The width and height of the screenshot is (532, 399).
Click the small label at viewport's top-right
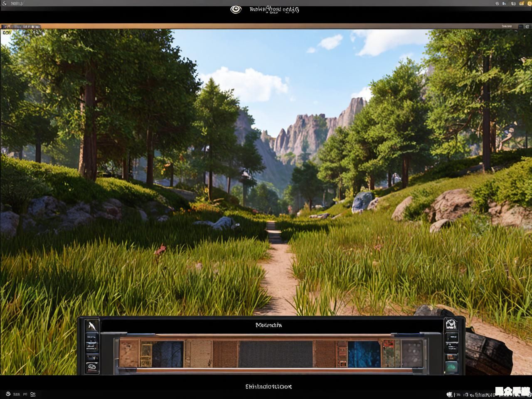[507, 26]
